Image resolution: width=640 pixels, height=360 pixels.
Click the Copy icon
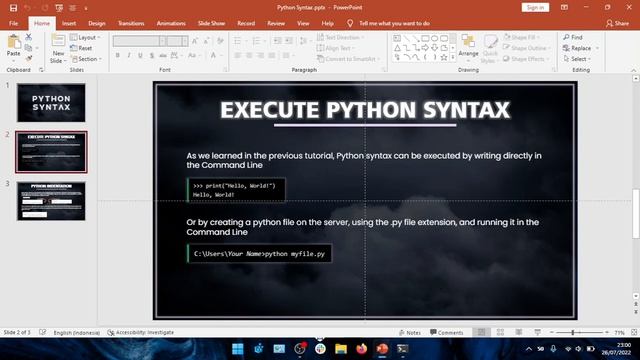click(29, 48)
